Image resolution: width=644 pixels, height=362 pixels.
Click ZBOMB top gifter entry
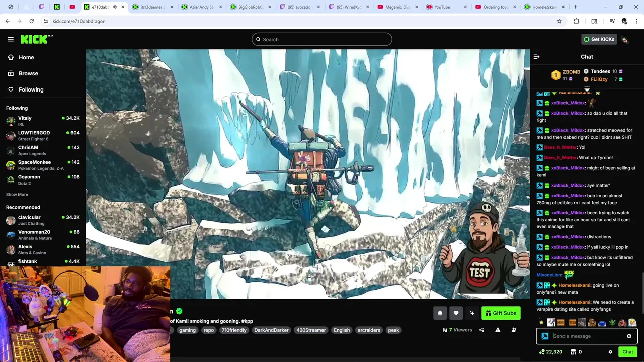pos(566,75)
